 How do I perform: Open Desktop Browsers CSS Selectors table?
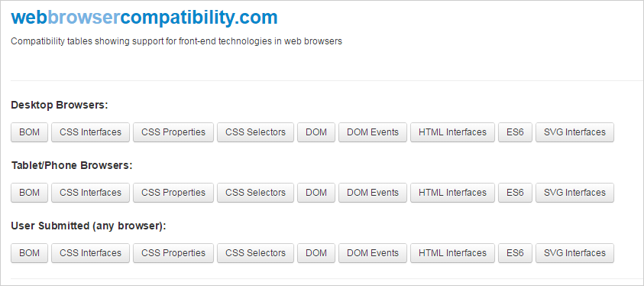pyautogui.click(x=255, y=132)
